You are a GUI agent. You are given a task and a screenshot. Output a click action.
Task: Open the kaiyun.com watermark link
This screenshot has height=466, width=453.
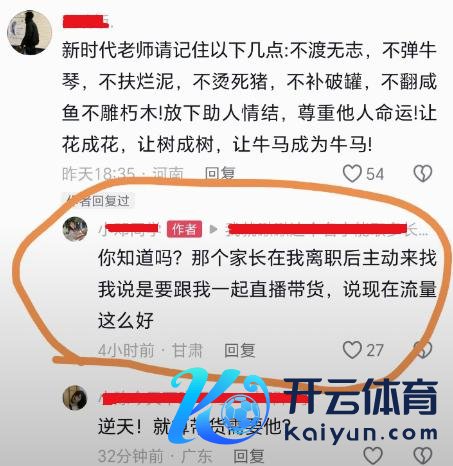click(x=361, y=433)
